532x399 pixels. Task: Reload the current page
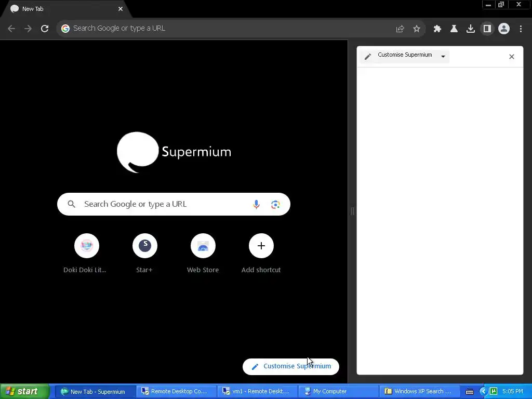[x=45, y=29]
